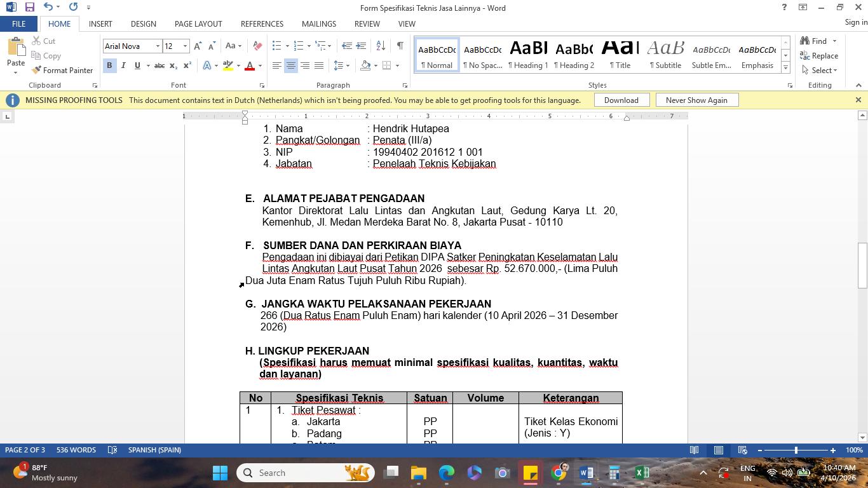Screen dimensions: 868x488
Task: Click the proofing errors icon in status bar
Action: [x=112, y=450]
